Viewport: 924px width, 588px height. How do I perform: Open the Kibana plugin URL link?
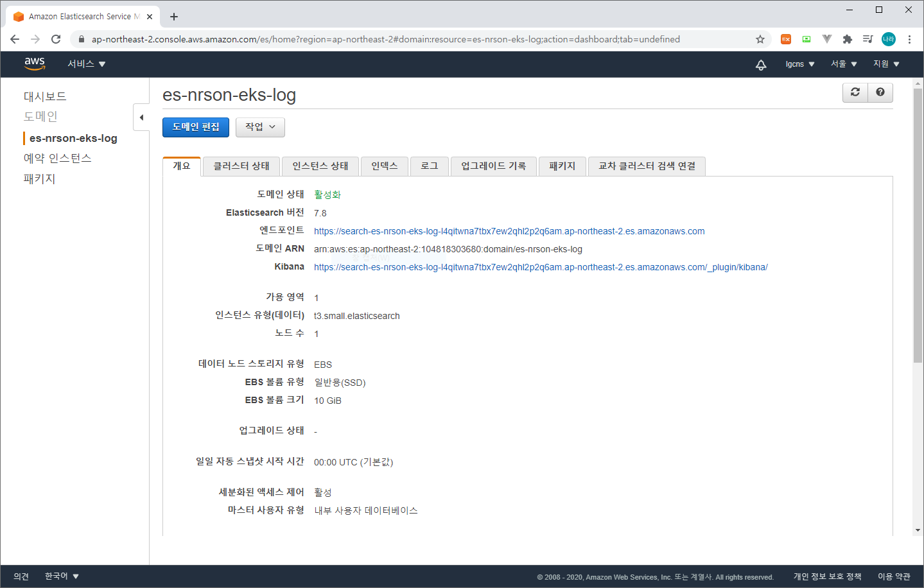(541, 267)
